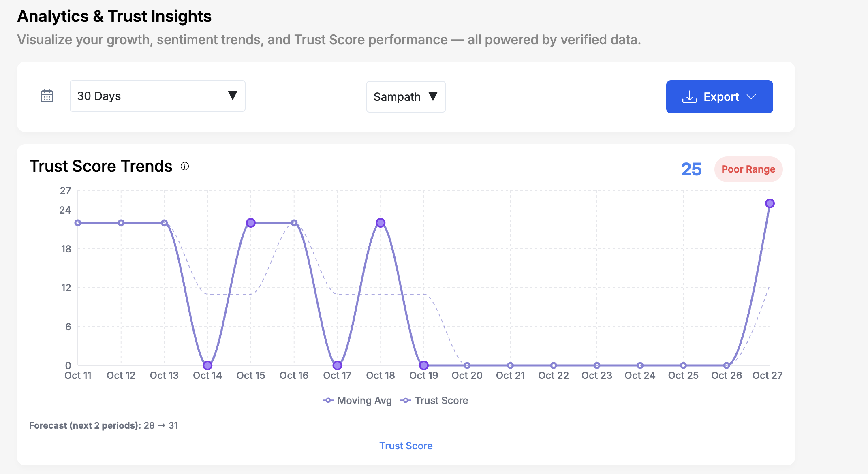
Task: Click the Oct 15 highlighted data point
Action: tap(250, 222)
